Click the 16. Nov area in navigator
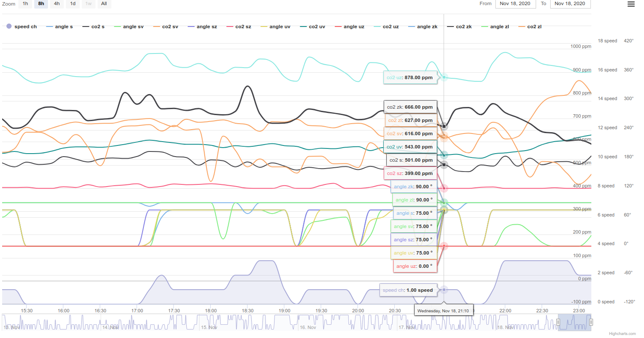Image resolution: width=644 pixels, height=338 pixels. click(308, 327)
